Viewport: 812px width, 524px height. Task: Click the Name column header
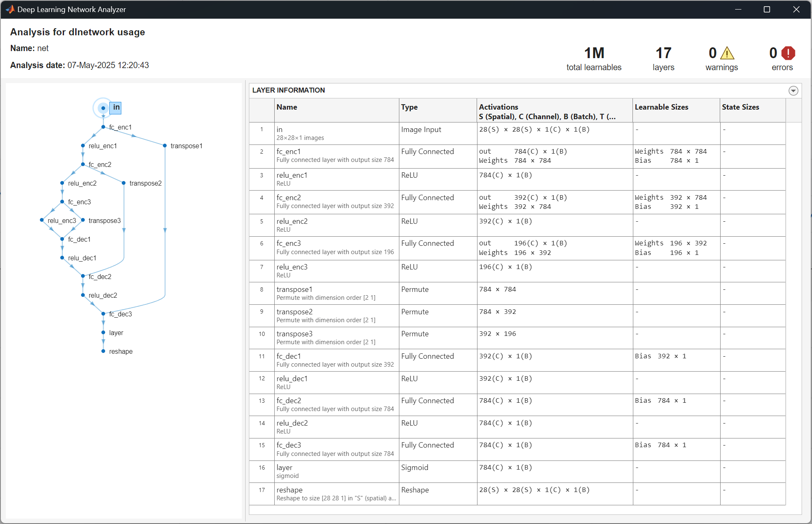(x=286, y=107)
